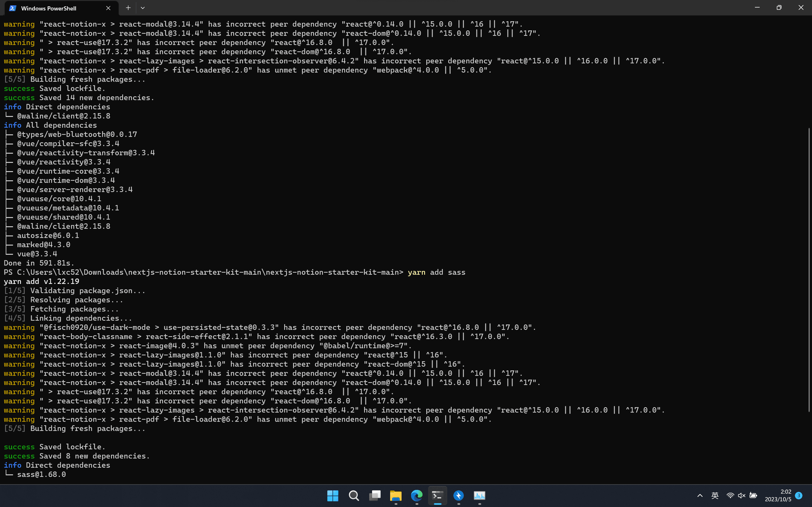Open taskbar Search magnifier
Viewport: 812px width, 507px height.
click(x=354, y=496)
